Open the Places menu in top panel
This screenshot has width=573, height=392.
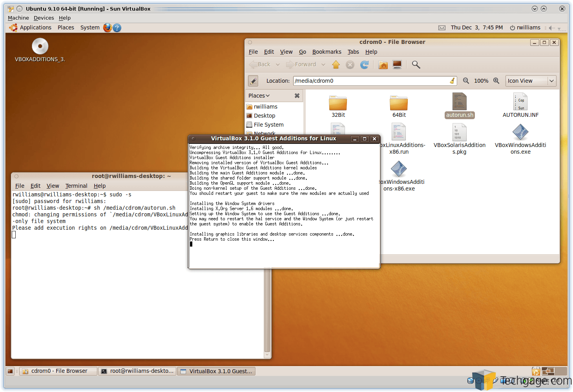coord(66,27)
